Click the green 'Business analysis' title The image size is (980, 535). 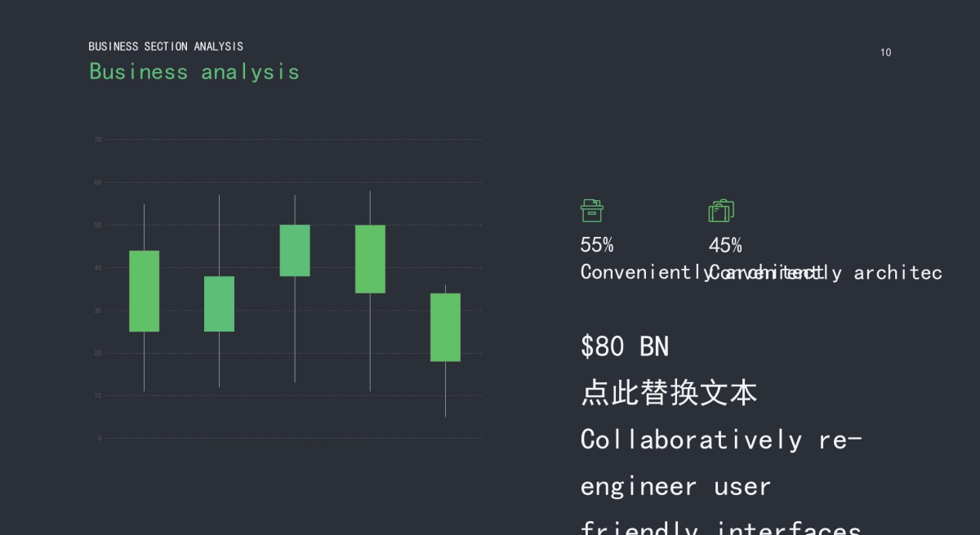pos(194,72)
